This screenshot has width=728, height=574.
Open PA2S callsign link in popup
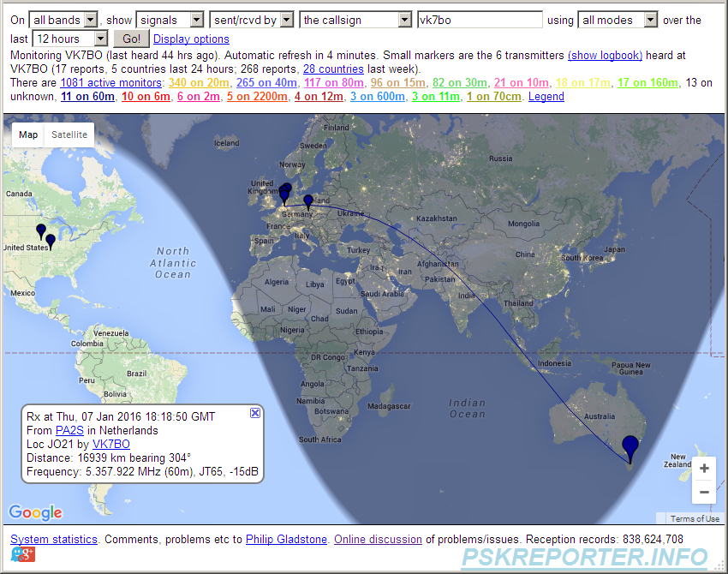[69, 430]
